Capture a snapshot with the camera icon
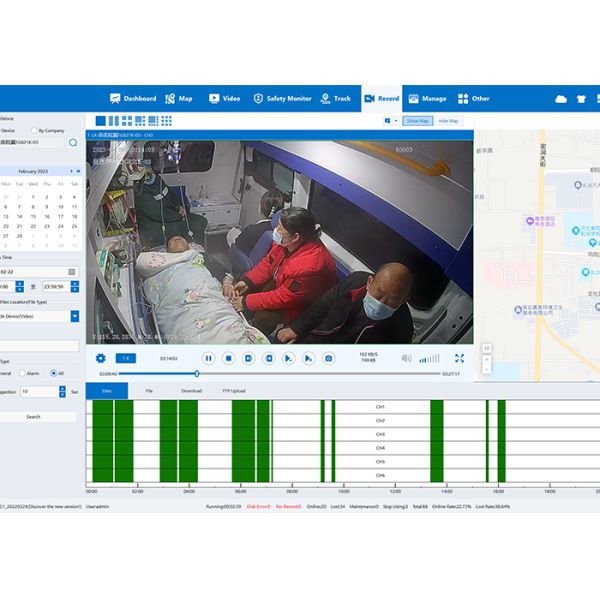 328,358
